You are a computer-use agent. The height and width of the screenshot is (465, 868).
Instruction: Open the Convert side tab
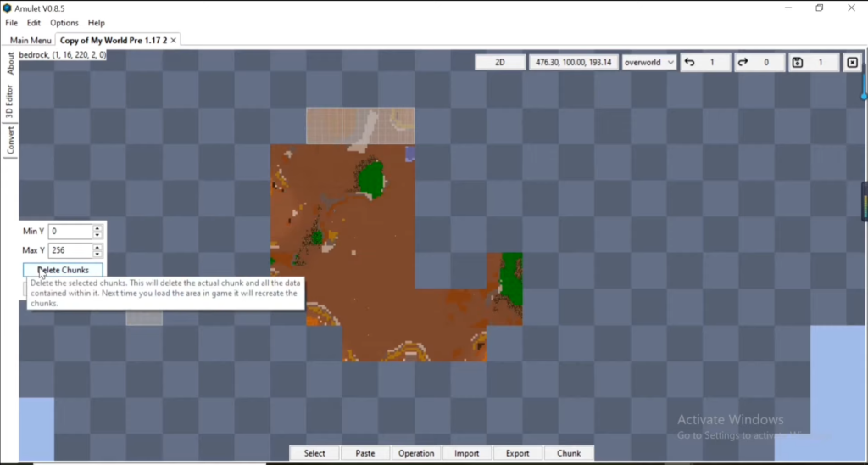point(10,140)
